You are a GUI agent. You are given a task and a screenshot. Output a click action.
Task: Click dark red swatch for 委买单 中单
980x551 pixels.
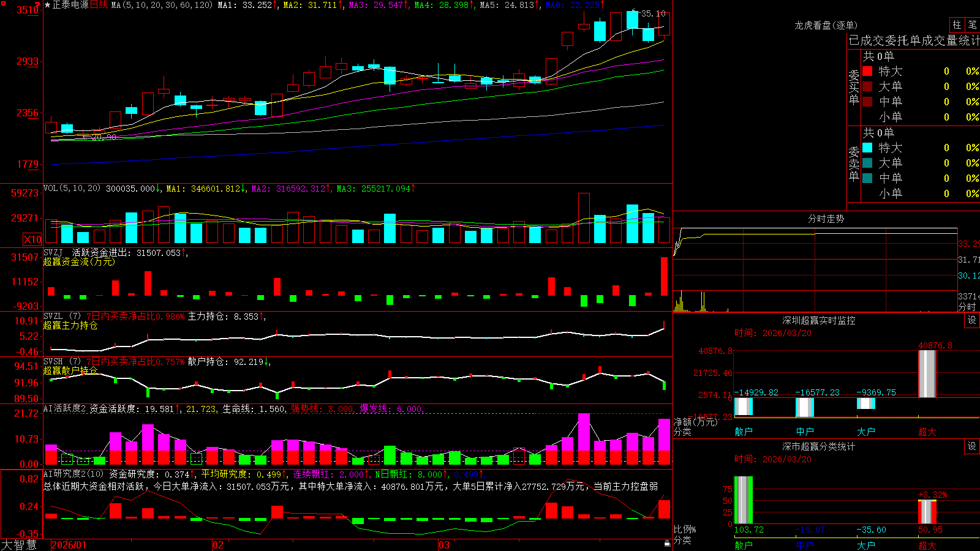(x=867, y=102)
